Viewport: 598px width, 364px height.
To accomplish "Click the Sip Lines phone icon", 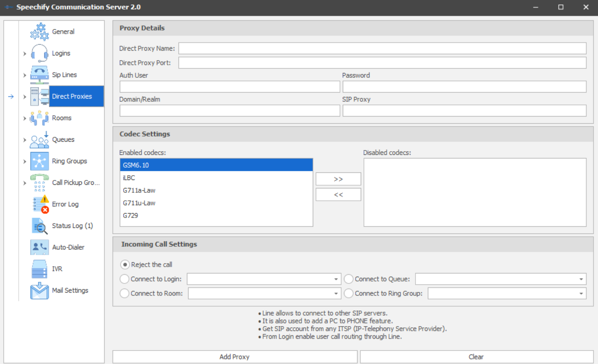I will pyautogui.click(x=40, y=75).
